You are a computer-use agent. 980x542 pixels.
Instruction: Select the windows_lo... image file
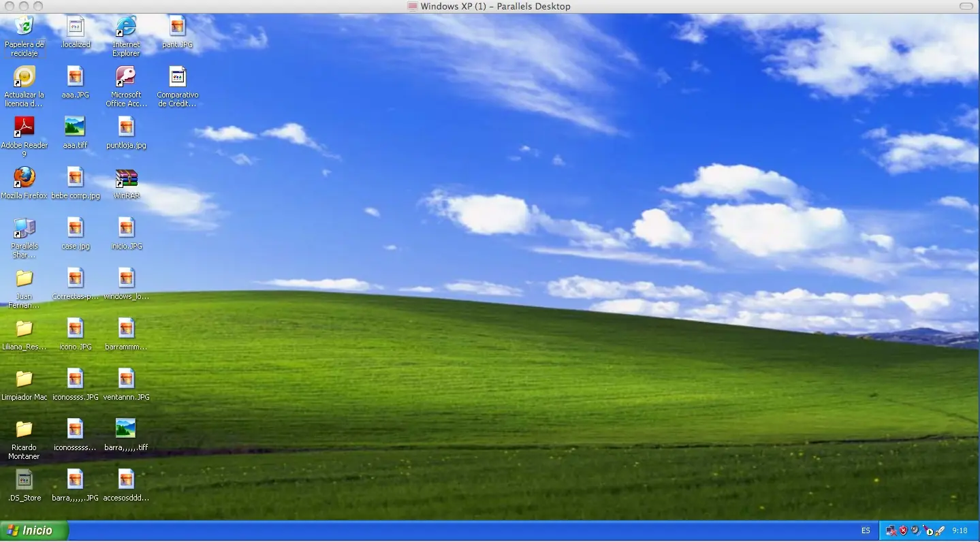point(126,278)
